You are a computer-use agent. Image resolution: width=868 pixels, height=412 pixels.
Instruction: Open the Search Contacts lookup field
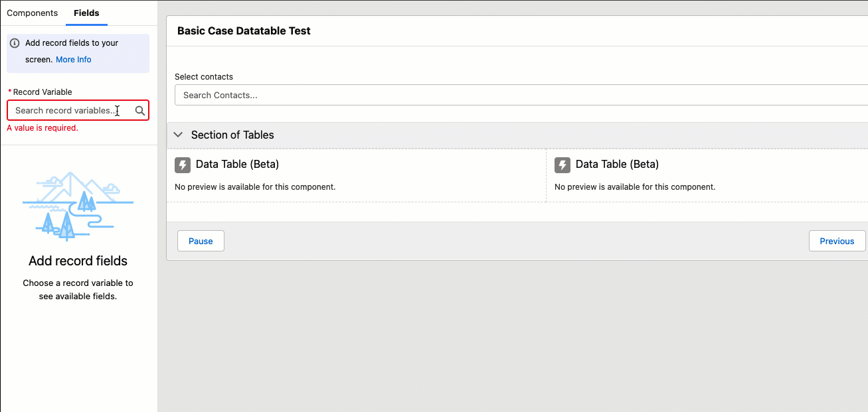point(518,95)
